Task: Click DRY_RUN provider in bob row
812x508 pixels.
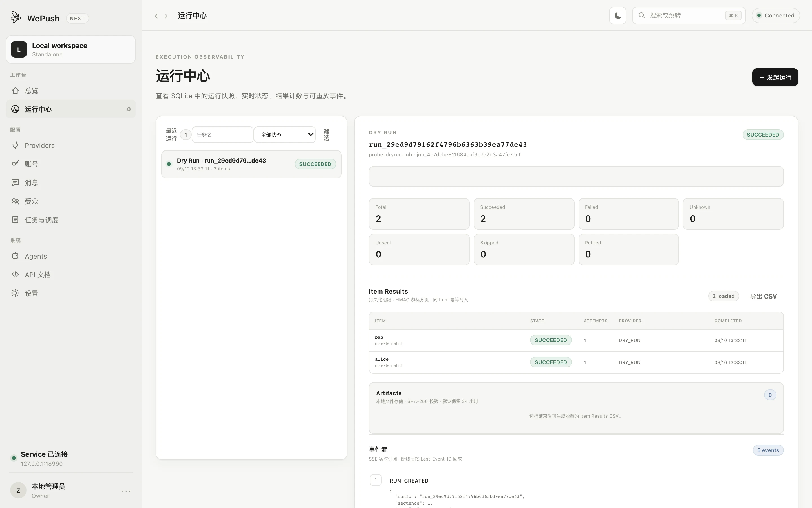Action: click(x=630, y=340)
